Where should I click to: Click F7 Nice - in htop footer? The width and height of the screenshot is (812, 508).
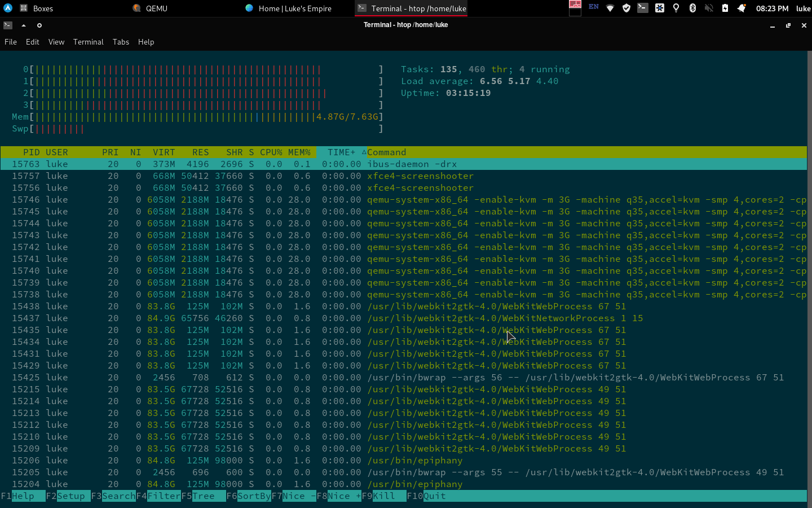click(x=294, y=496)
